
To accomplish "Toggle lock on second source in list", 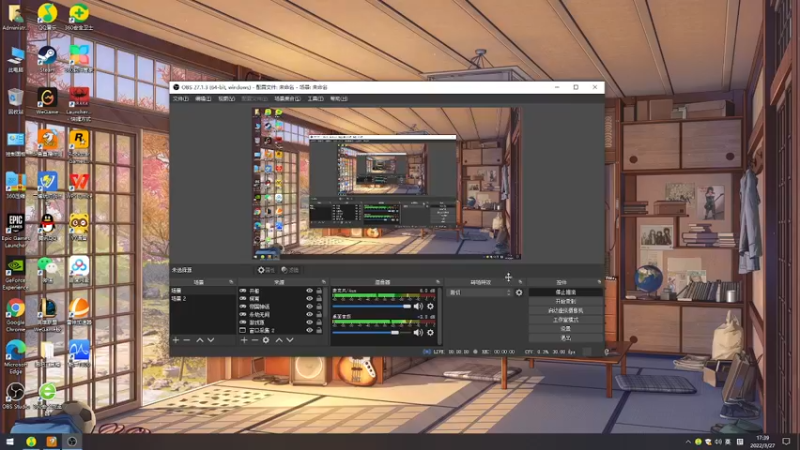I will [319, 298].
